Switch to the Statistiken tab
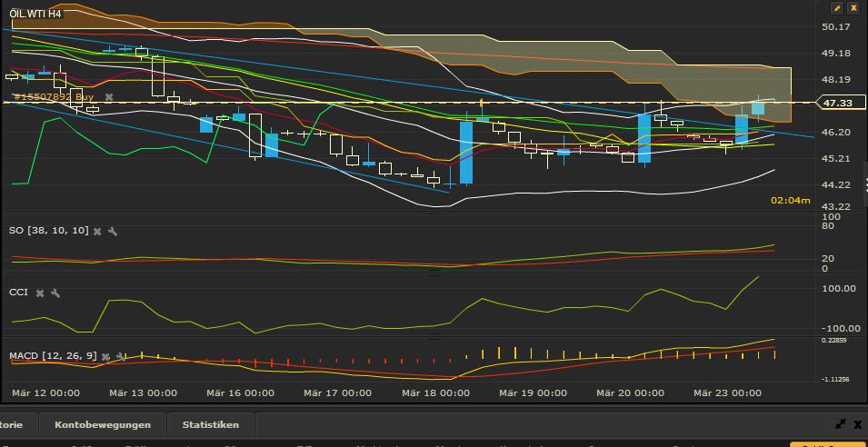Screen dimensions: 868x447 tap(211, 425)
